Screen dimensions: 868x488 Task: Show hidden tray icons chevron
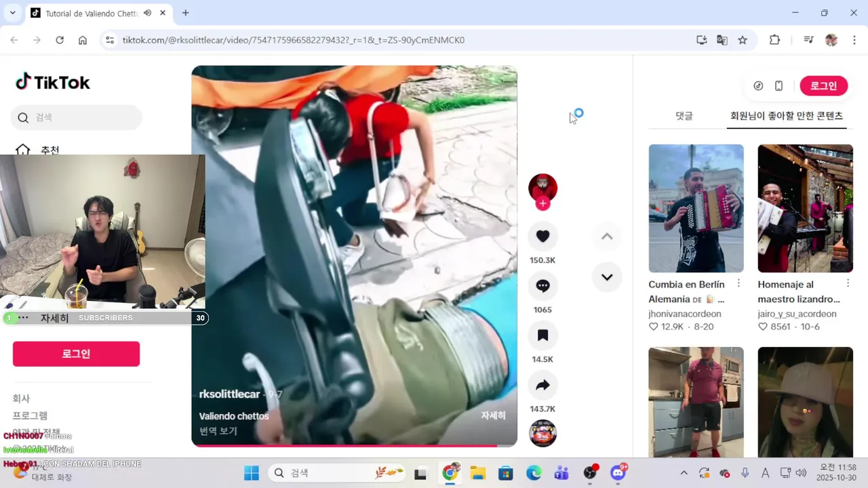[684, 473]
